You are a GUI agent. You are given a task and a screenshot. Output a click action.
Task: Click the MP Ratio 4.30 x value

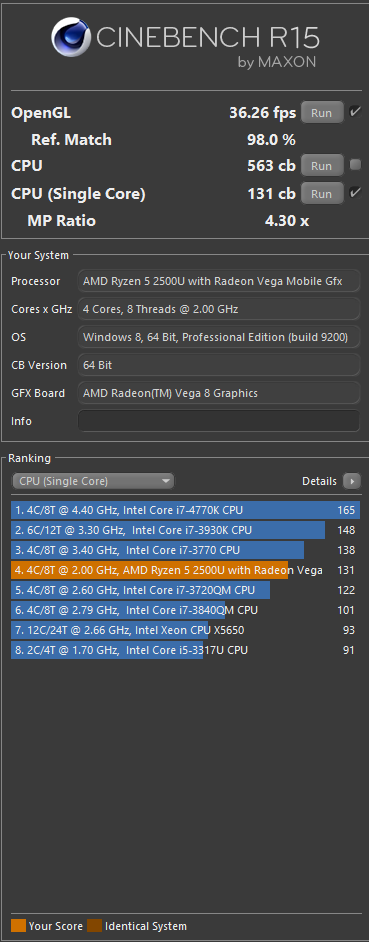coord(287,221)
